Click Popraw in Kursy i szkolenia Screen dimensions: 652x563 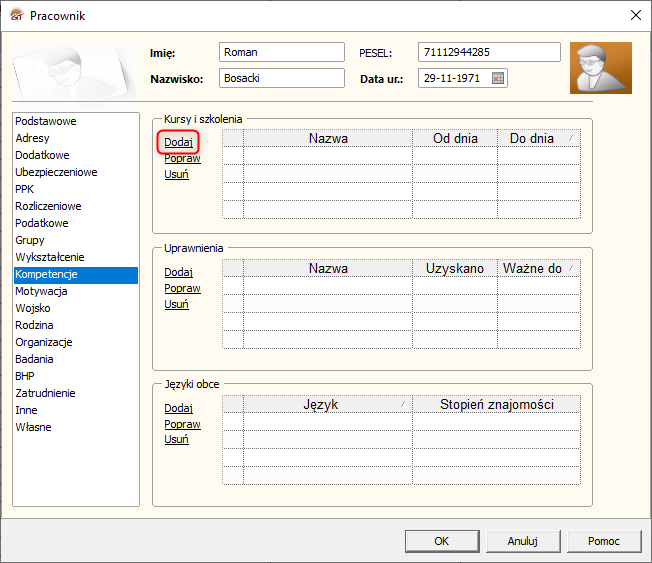point(182,158)
